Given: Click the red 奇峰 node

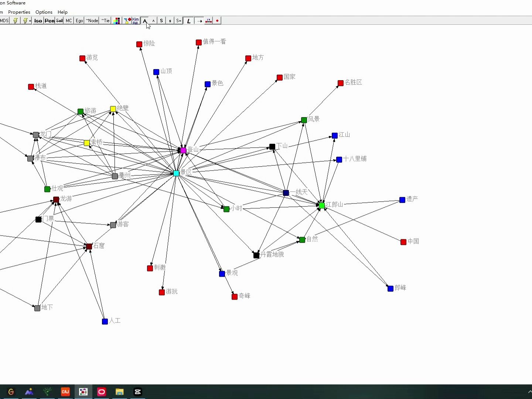Looking at the screenshot, I should pyautogui.click(x=235, y=297).
